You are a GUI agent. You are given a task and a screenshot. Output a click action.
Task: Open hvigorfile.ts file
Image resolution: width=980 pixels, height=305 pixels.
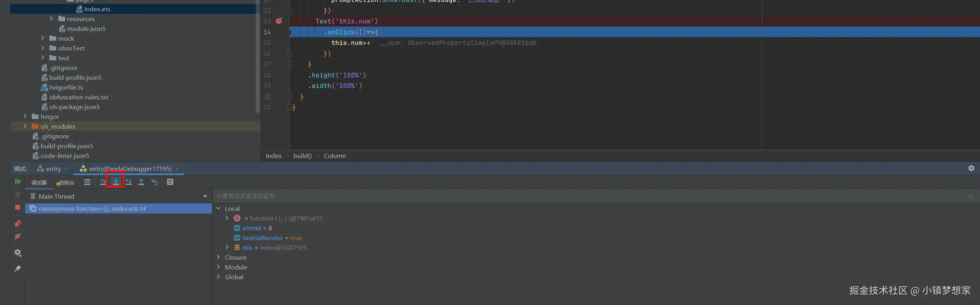[x=66, y=87]
